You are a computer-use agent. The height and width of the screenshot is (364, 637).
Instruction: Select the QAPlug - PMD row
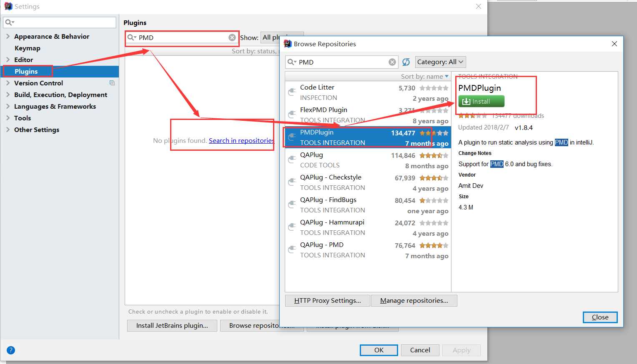[368, 250]
